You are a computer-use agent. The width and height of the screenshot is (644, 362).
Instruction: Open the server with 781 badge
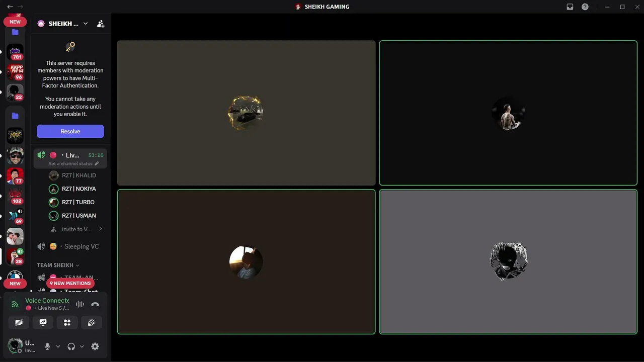coord(15,52)
